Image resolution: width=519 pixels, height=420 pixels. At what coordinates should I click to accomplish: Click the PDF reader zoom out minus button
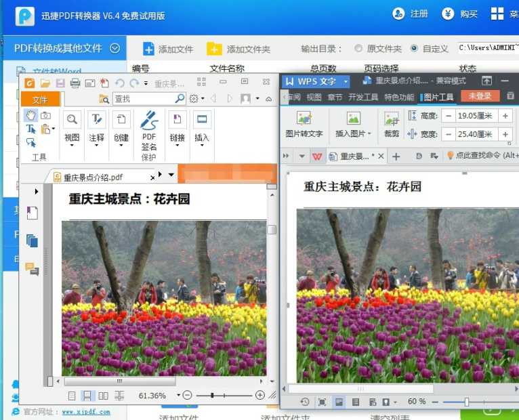pos(188,395)
